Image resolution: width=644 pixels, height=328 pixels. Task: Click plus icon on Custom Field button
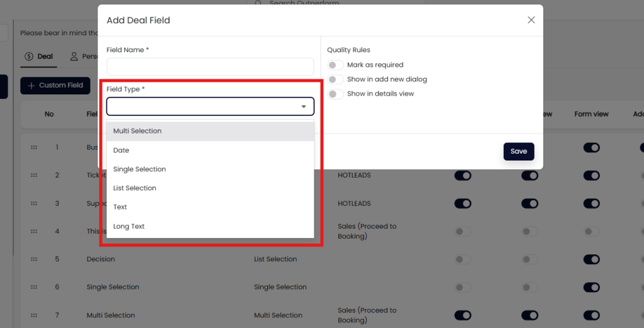[31, 86]
